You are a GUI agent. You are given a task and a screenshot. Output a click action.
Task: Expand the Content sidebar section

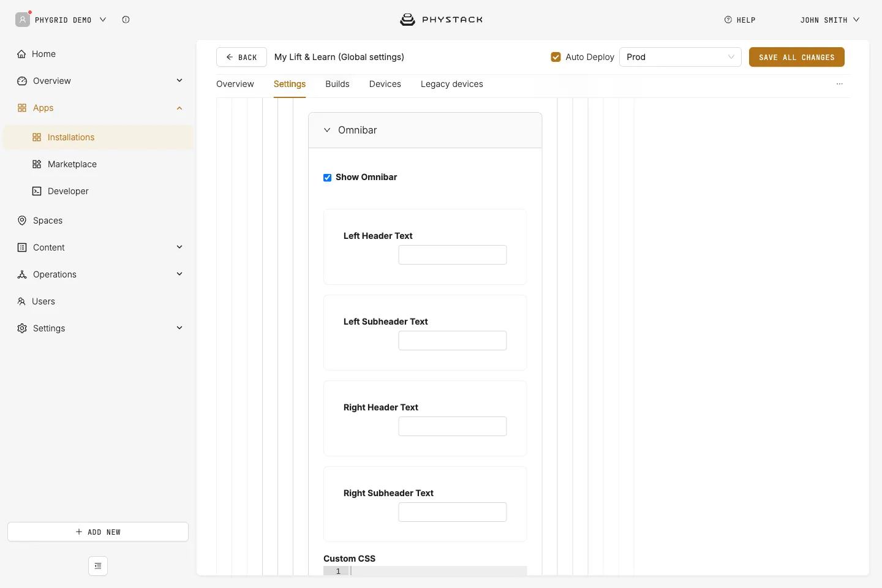point(179,247)
